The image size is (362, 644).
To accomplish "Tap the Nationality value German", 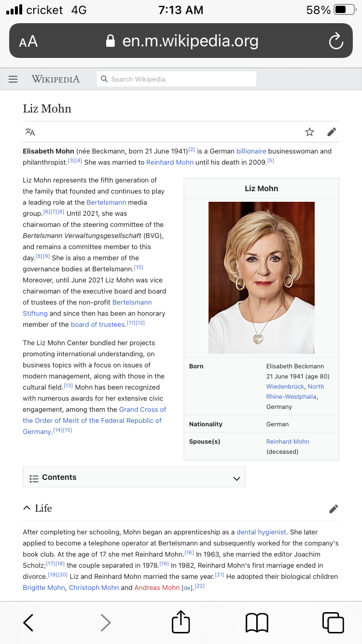I will [x=278, y=424].
